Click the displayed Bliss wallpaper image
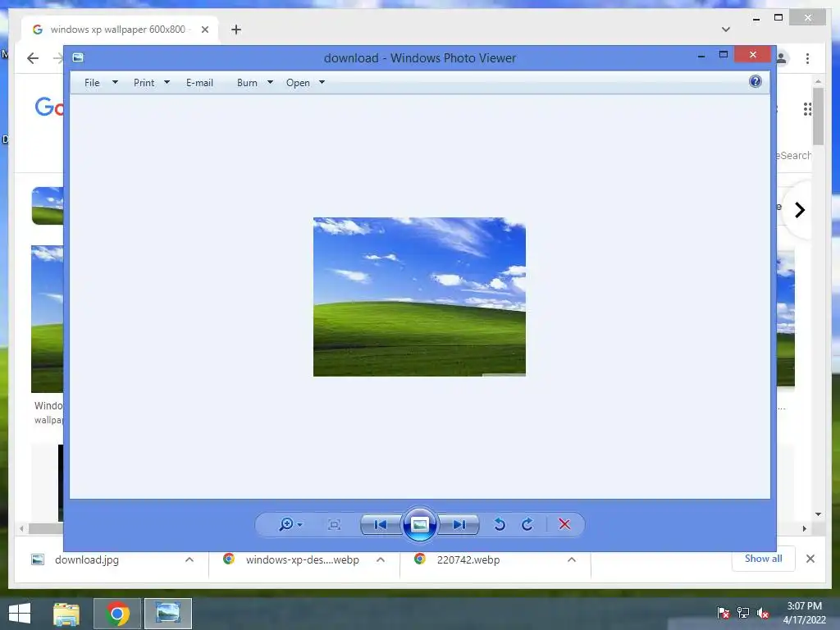 coord(419,297)
